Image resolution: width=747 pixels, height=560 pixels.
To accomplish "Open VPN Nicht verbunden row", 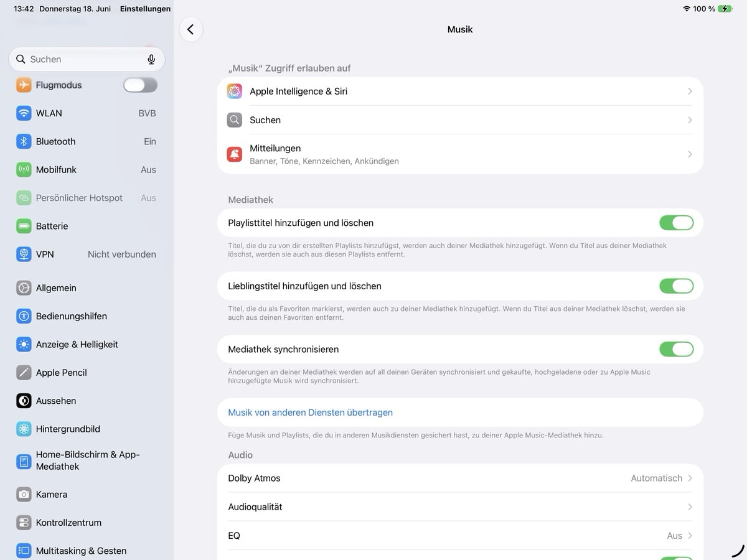I will coord(87,254).
